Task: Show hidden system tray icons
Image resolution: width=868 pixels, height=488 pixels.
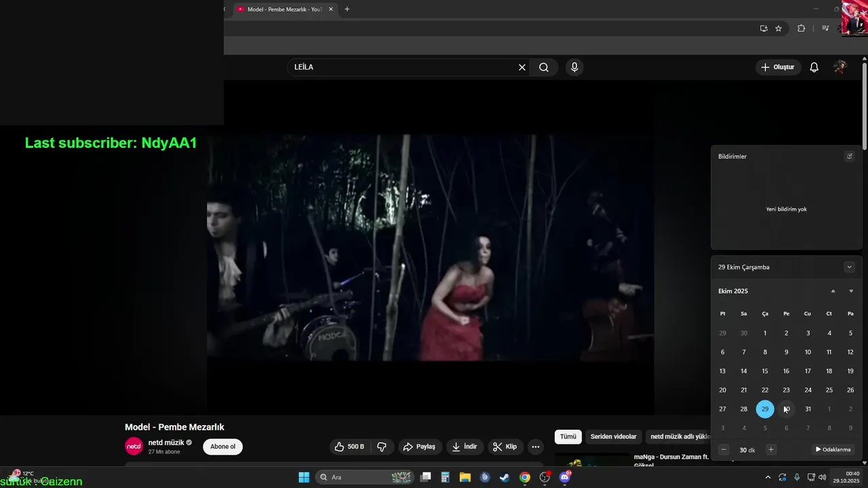Action: click(x=768, y=477)
